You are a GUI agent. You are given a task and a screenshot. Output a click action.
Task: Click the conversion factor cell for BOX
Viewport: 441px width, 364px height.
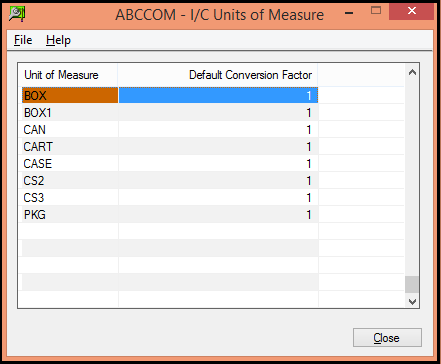click(218, 95)
